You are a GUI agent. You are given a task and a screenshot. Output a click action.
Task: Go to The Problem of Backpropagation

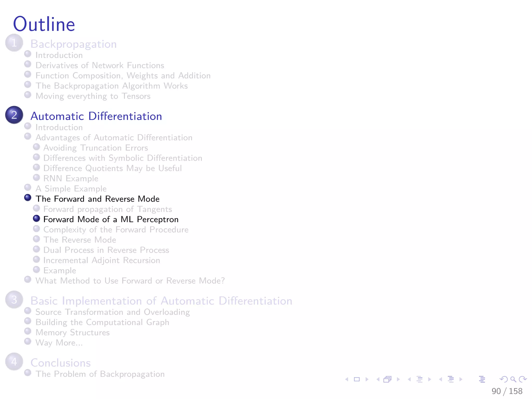pos(100,374)
